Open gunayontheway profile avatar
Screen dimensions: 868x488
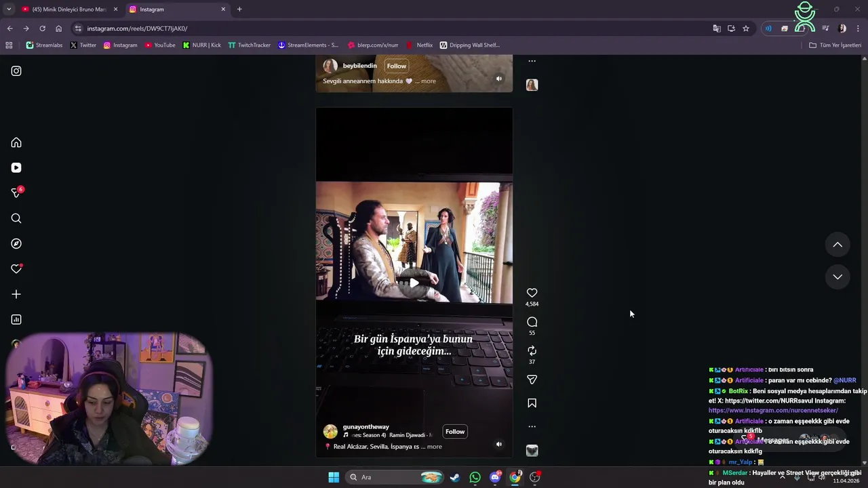(330, 432)
